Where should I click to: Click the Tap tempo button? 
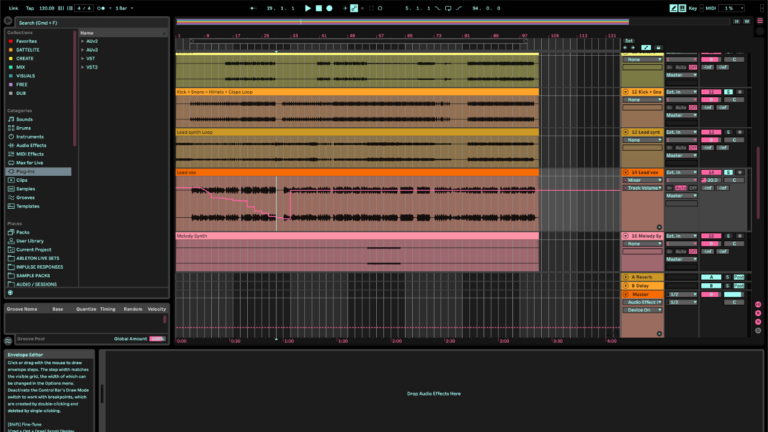(30, 8)
